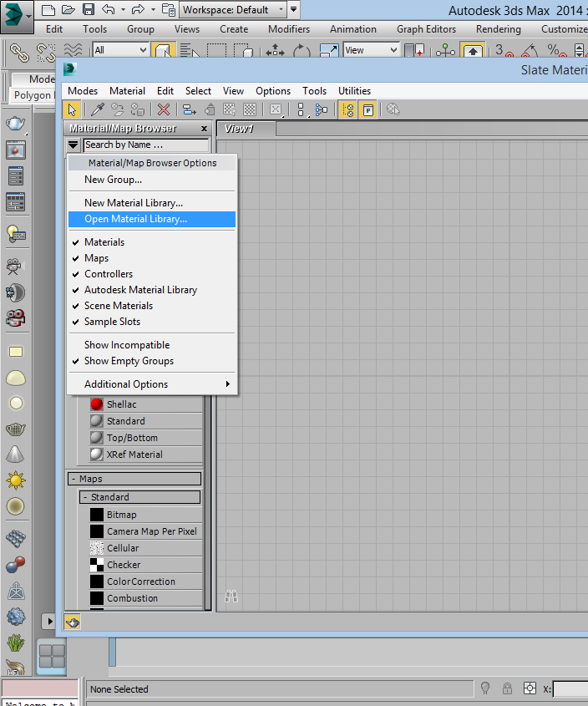Open the Utilities menu in Slate editor
This screenshot has height=706, width=588.
[354, 91]
